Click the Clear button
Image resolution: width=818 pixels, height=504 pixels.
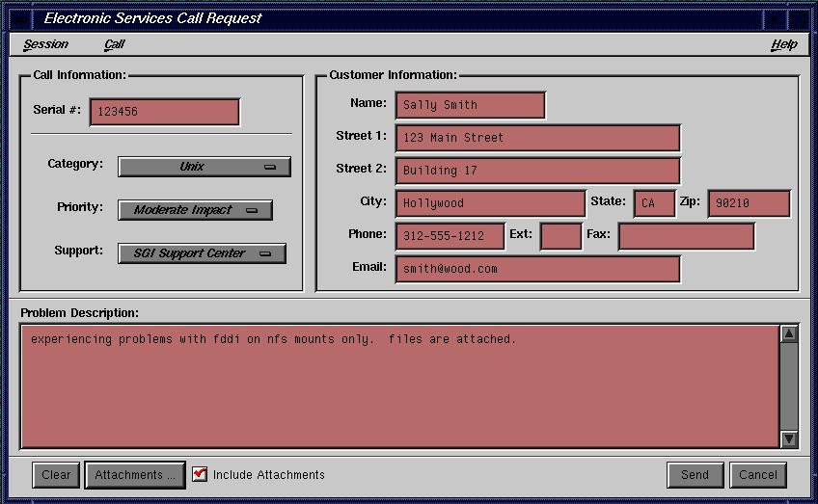(x=56, y=475)
